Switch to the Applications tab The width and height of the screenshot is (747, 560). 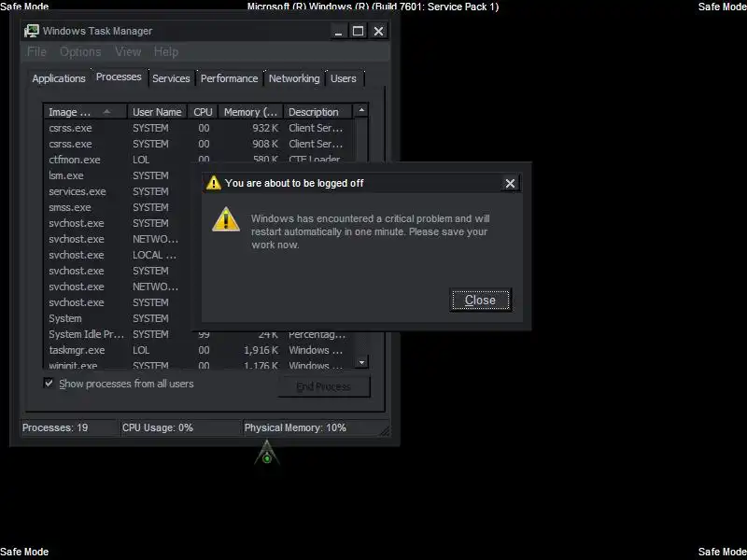point(59,78)
